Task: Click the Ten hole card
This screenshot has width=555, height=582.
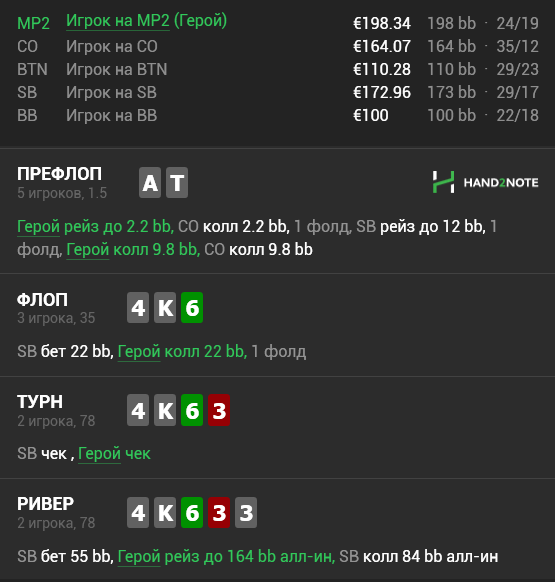Action: pyautogui.click(x=177, y=182)
